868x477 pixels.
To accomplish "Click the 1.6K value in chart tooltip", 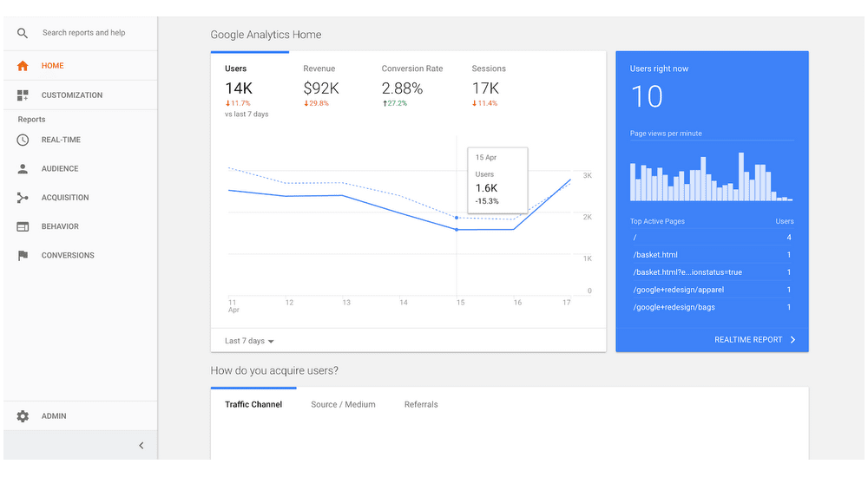I will [487, 188].
